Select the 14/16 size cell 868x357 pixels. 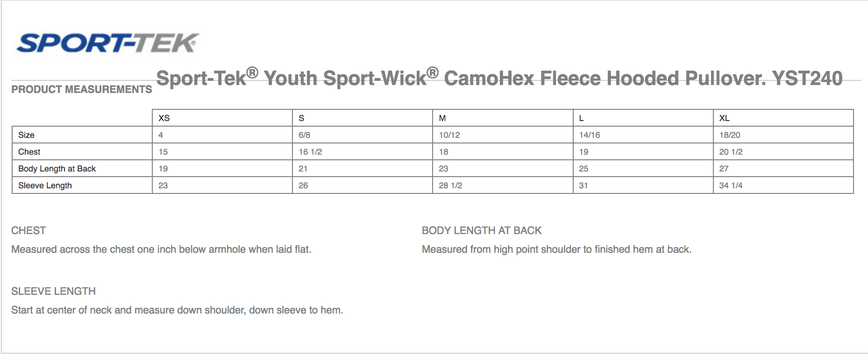(643, 135)
